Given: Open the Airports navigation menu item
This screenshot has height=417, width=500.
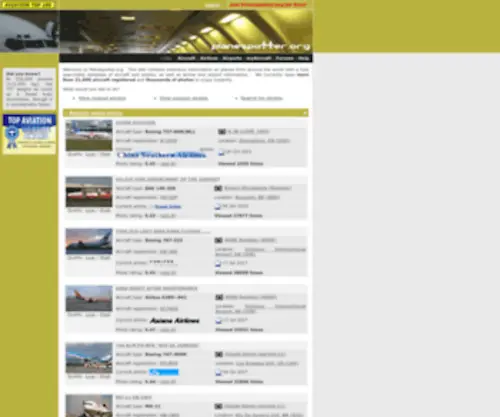Looking at the screenshot, I should [x=232, y=58].
